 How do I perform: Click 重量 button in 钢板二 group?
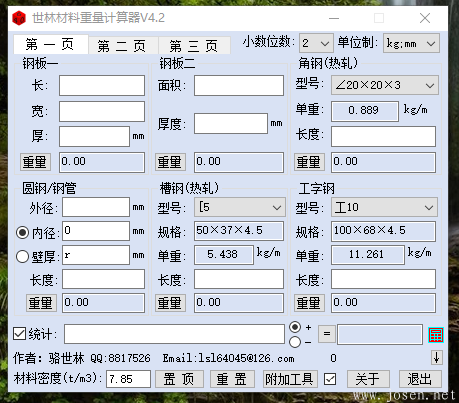[x=170, y=162]
